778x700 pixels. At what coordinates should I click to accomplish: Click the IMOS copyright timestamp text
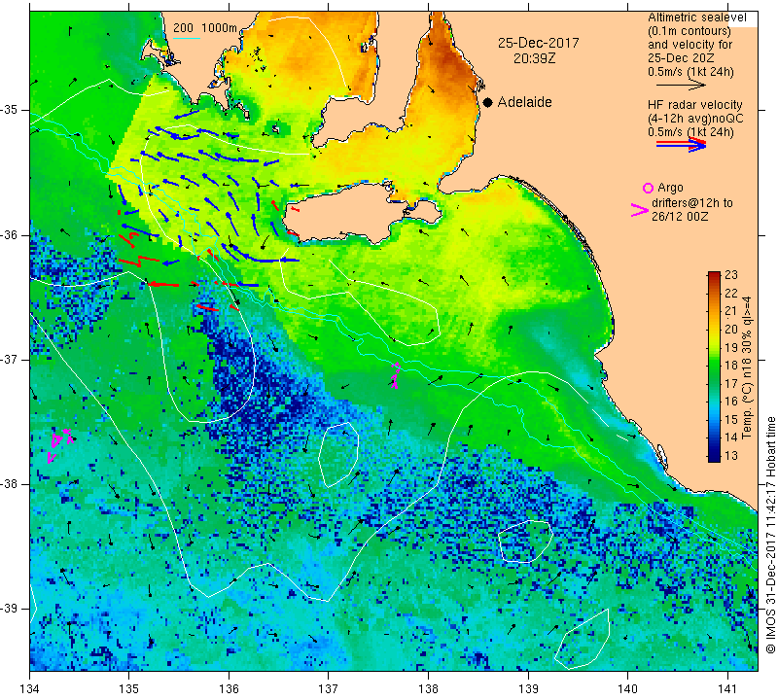tap(770, 535)
